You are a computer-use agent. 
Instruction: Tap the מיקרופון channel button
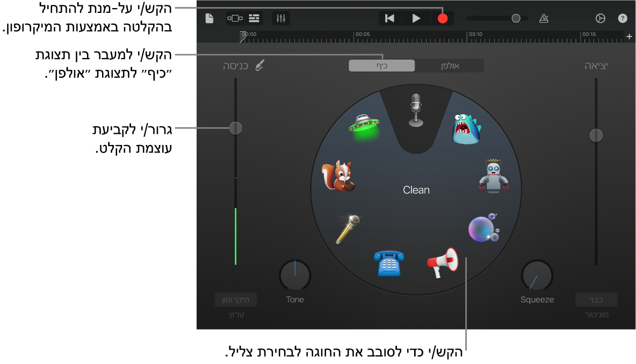point(236,300)
